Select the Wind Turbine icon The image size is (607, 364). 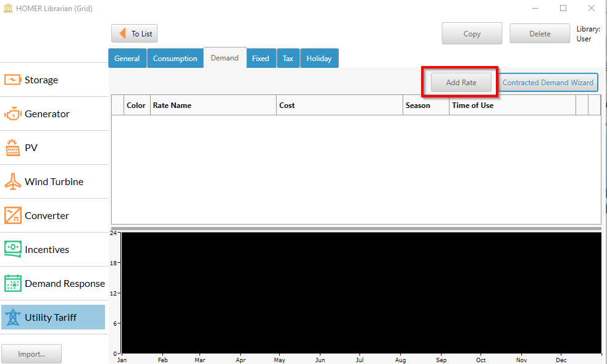[x=14, y=181]
